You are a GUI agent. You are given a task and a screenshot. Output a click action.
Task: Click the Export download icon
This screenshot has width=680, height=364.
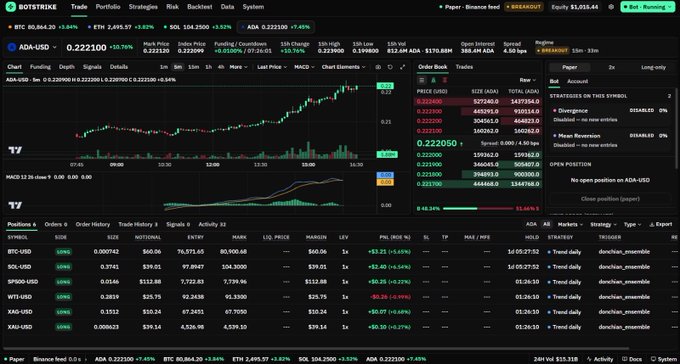click(x=652, y=224)
